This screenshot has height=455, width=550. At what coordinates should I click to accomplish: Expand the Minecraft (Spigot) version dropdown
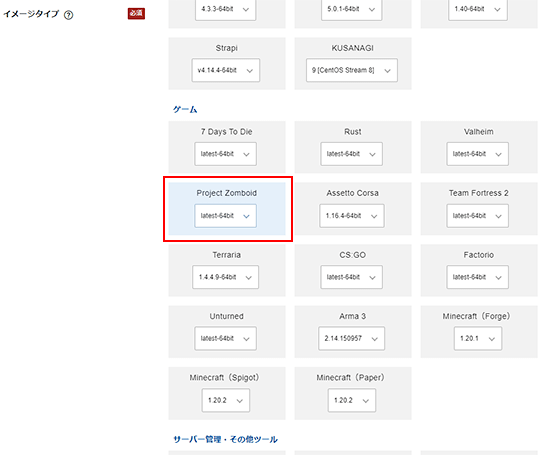226,400
